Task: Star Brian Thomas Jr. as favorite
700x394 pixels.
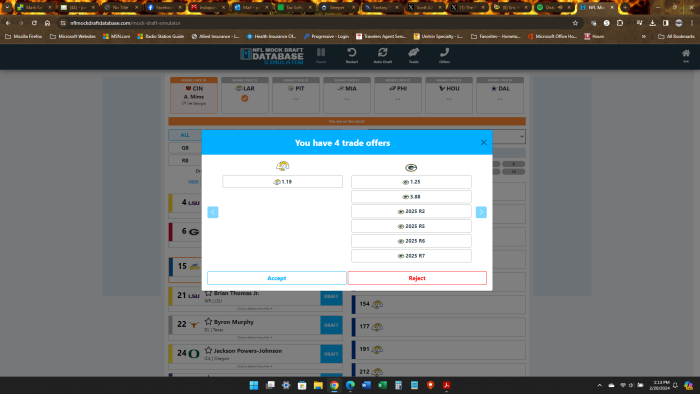Action: coord(208,293)
